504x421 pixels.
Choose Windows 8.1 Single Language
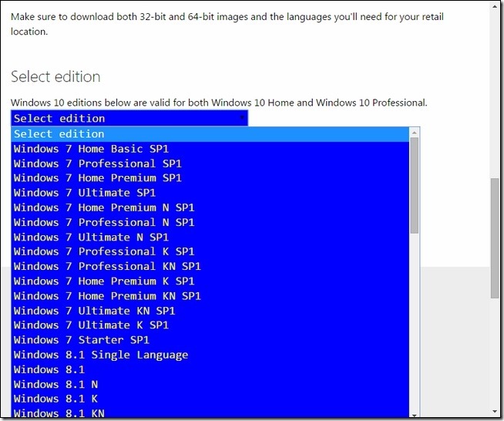click(210, 355)
